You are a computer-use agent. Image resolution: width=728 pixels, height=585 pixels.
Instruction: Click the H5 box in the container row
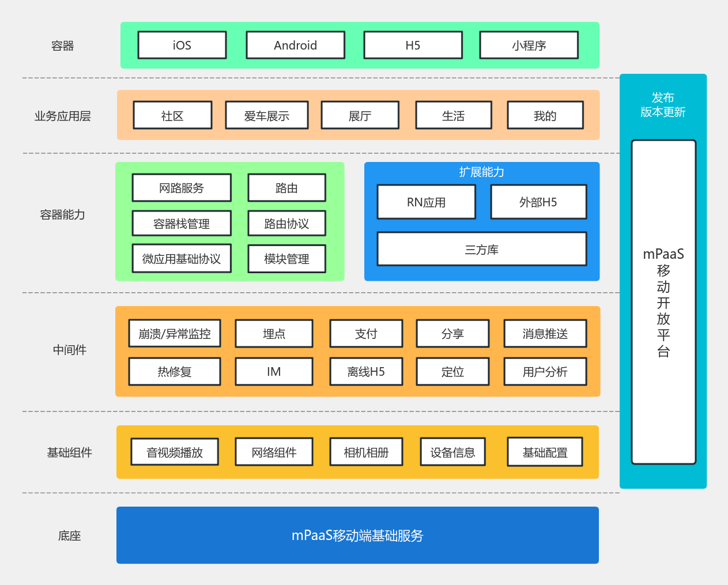[x=413, y=45]
